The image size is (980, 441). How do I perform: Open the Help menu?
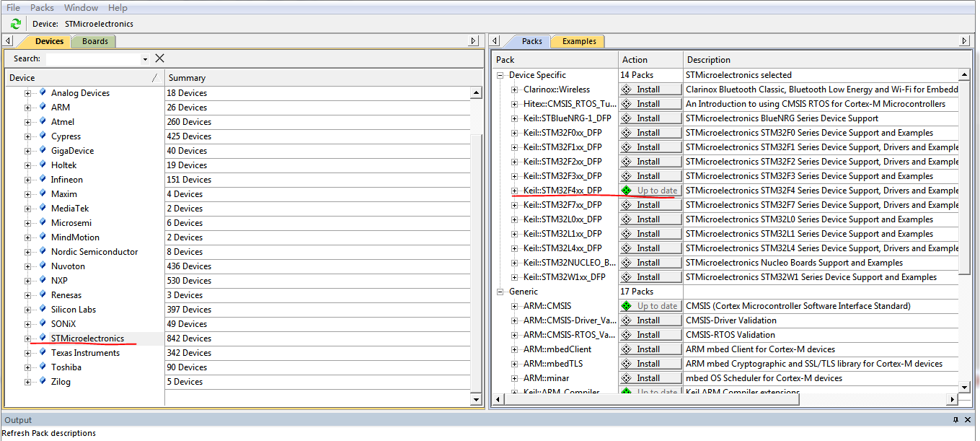click(x=118, y=7)
